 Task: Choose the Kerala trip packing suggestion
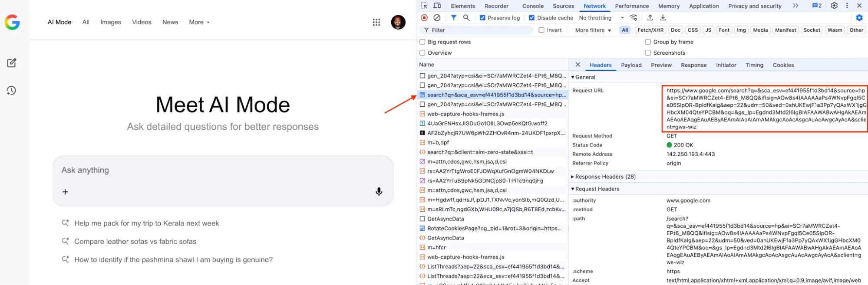[146, 223]
